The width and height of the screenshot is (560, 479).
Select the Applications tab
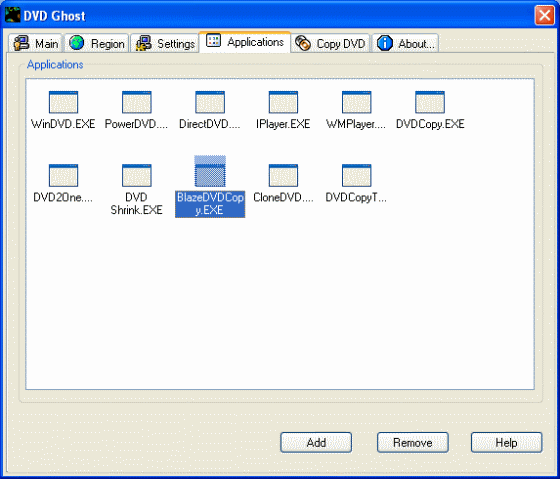pos(245,42)
